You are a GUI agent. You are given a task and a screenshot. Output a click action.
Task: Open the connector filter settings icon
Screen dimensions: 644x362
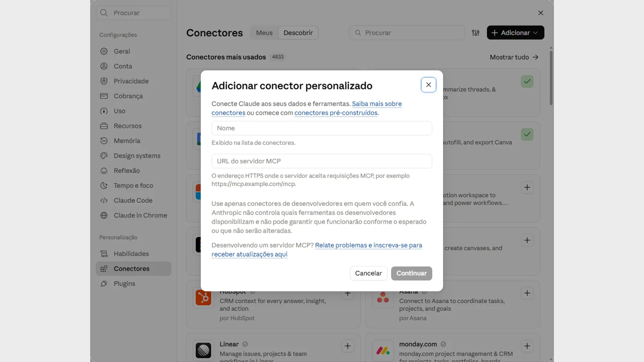click(x=475, y=33)
